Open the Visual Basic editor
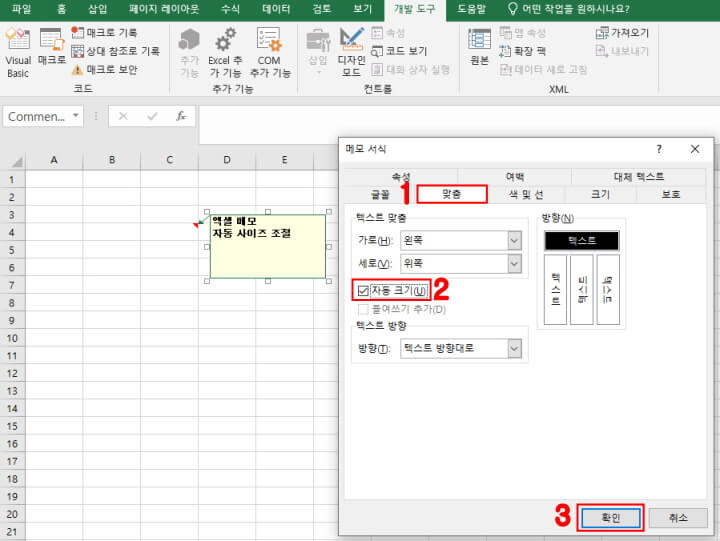 click(18, 52)
